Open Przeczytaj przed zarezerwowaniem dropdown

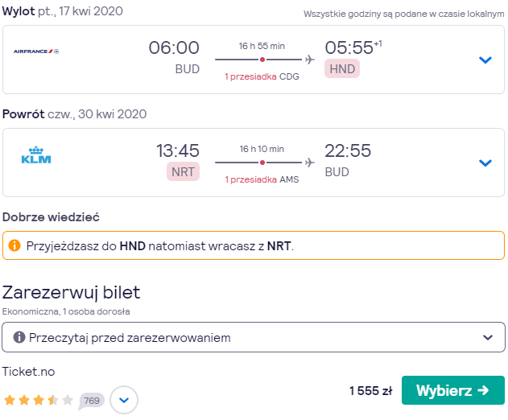(x=254, y=337)
